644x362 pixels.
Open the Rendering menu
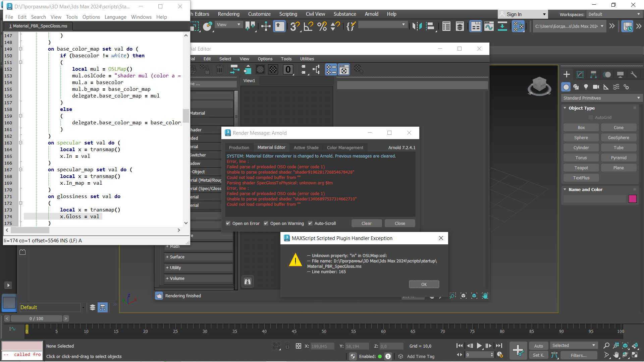point(228,14)
